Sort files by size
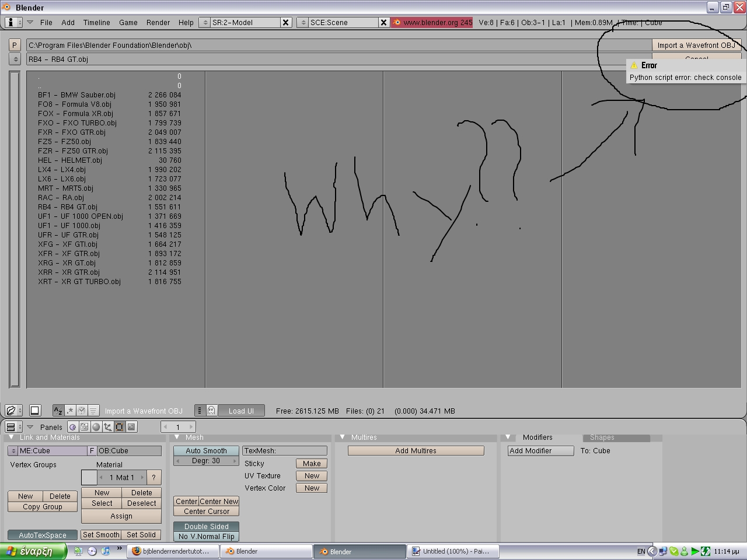 pos(93,411)
